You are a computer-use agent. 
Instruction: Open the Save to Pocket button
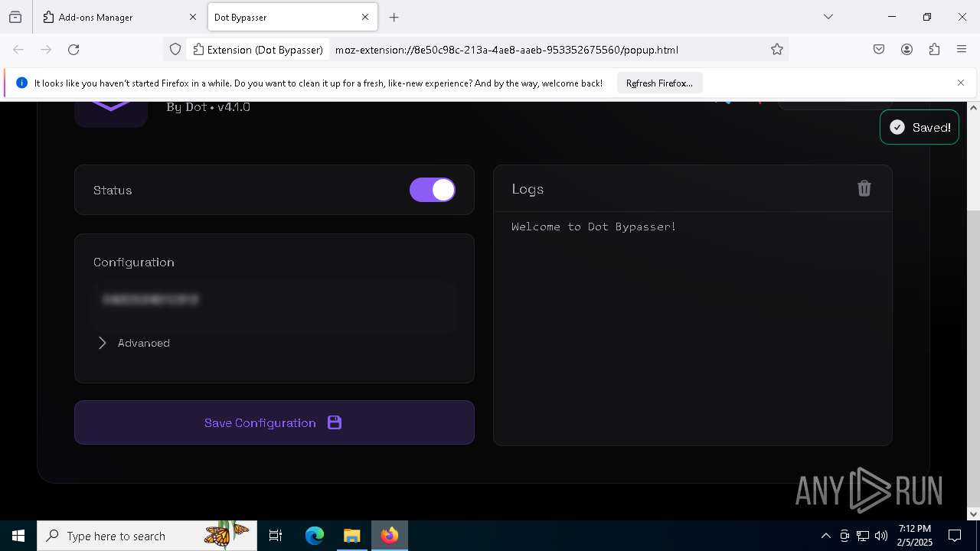click(x=879, y=50)
